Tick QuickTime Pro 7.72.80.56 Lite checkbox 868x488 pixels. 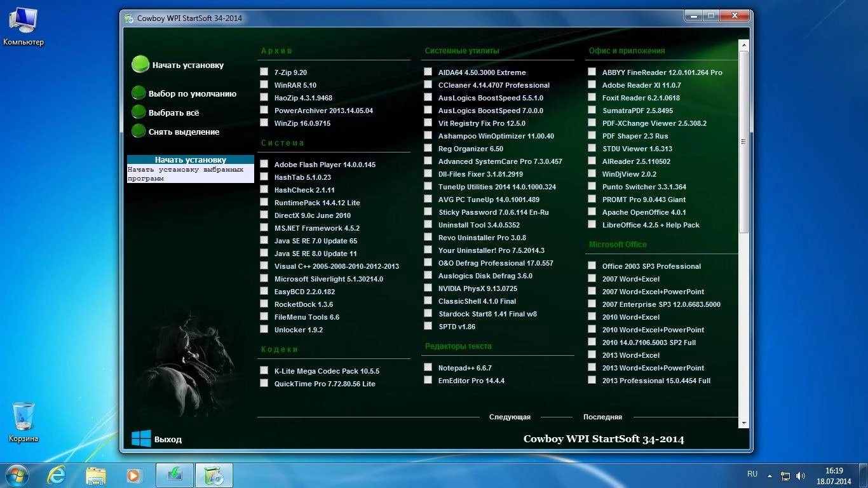coord(264,383)
